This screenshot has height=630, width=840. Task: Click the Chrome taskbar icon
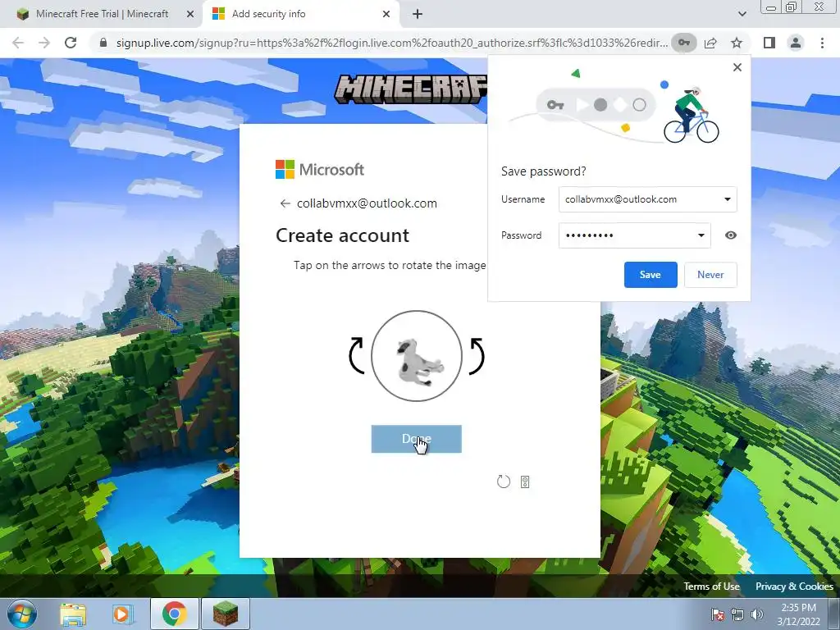click(174, 614)
